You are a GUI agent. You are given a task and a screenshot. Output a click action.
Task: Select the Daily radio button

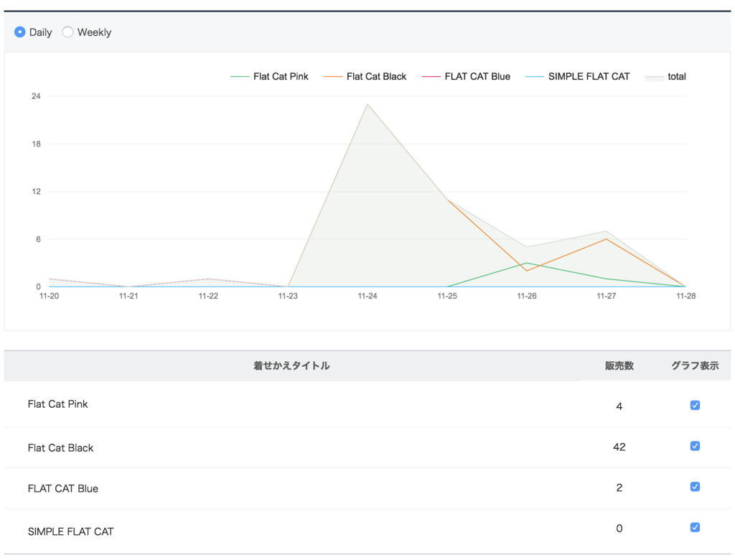[19, 32]
